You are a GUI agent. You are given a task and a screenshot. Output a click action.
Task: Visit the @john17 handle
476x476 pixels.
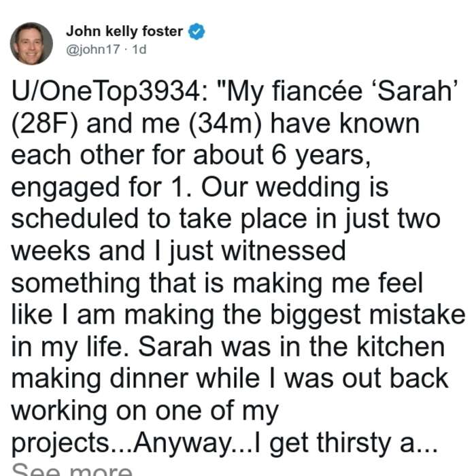tap(93, 50)
